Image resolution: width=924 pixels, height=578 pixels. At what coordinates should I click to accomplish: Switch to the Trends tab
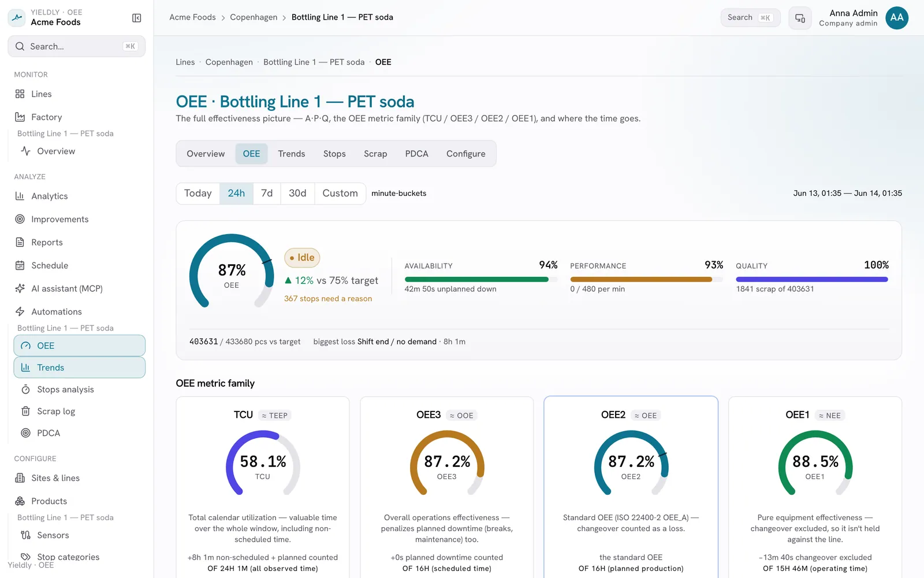pyautogui.click(x=292, y=154)
